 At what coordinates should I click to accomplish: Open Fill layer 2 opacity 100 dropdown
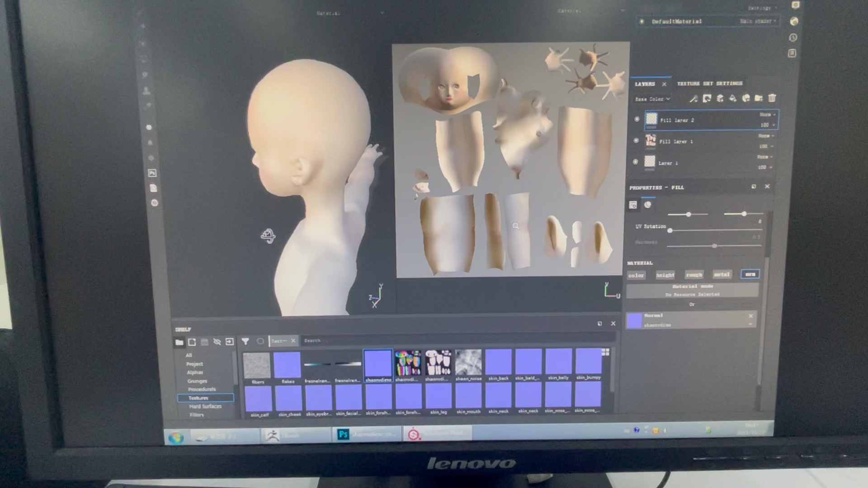(x=768, y=125)
